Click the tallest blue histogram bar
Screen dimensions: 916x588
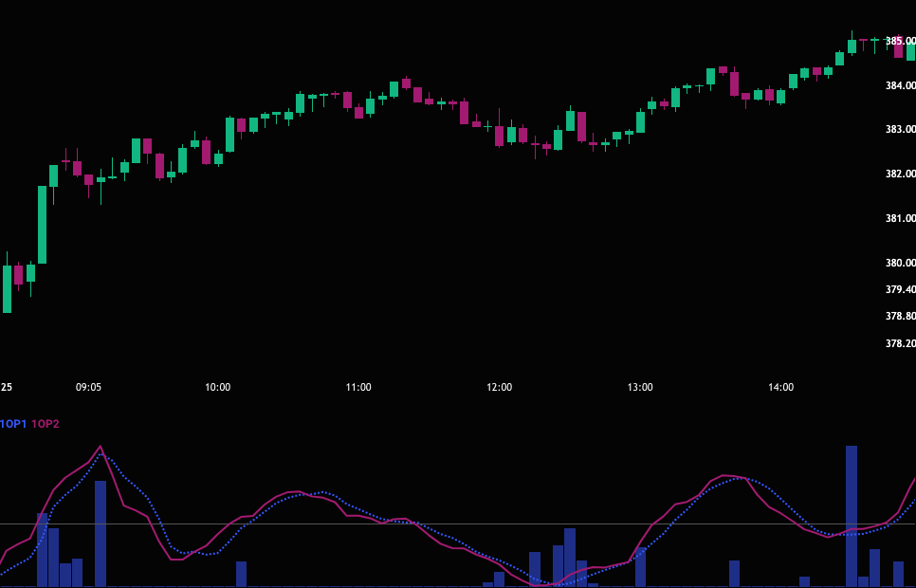[852, 516]
